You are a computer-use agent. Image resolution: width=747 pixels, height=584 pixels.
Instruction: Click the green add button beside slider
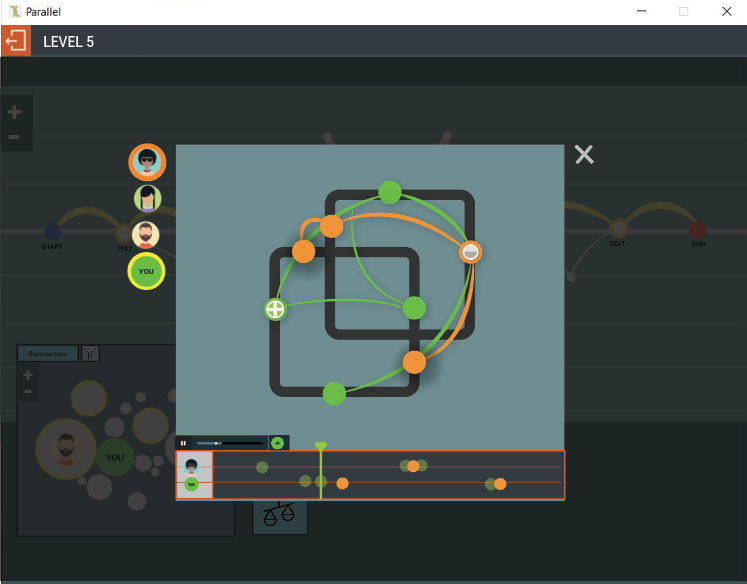pyautogui.click(x=277, y=442)
